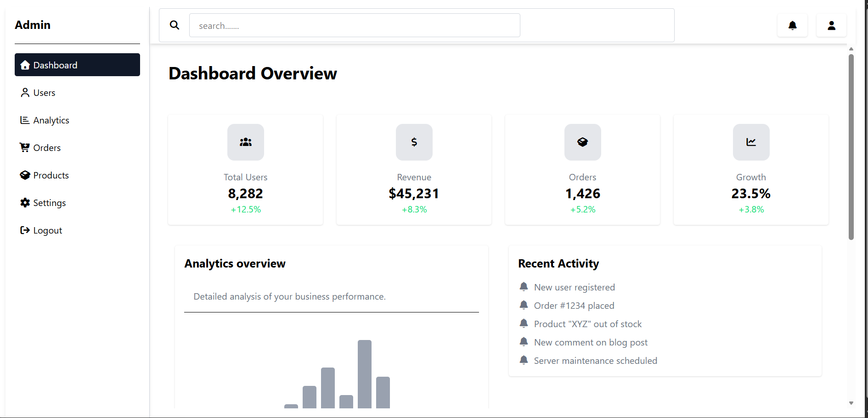The width and height of the screenshot is (868, 418).
Task: Select the home icon beside Dashboard
Action: [x=25, y=65]
